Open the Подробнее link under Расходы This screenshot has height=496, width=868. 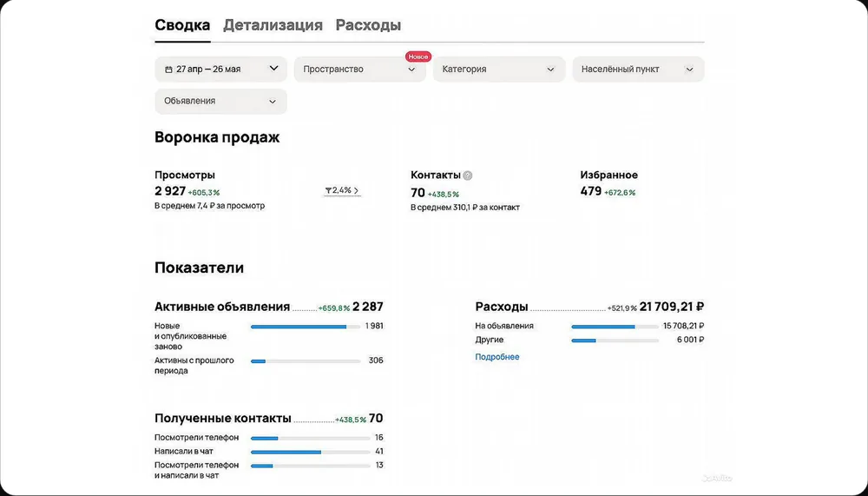point(497,357)
